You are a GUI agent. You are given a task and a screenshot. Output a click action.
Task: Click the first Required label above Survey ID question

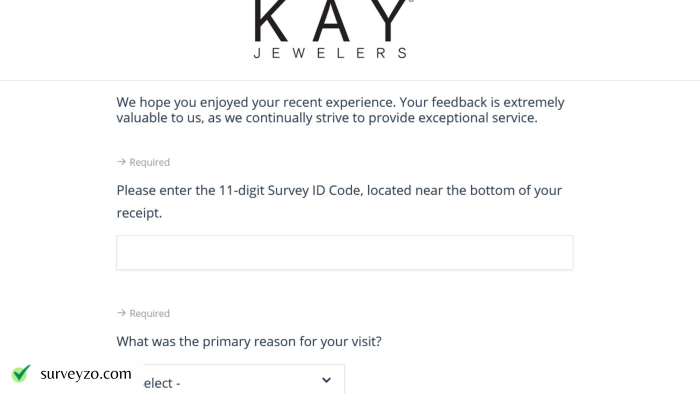pos(150,162)
